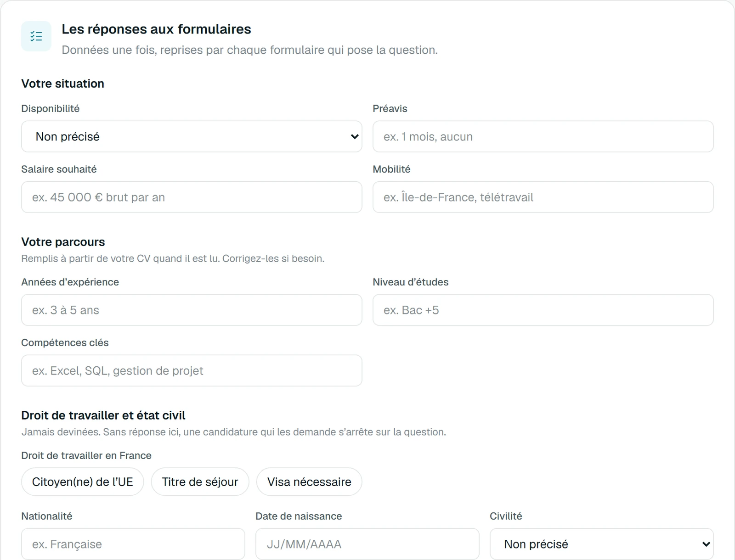Select the Citoyen(ne) de l'UE option
735x560 pixels.
pos(83,482)
